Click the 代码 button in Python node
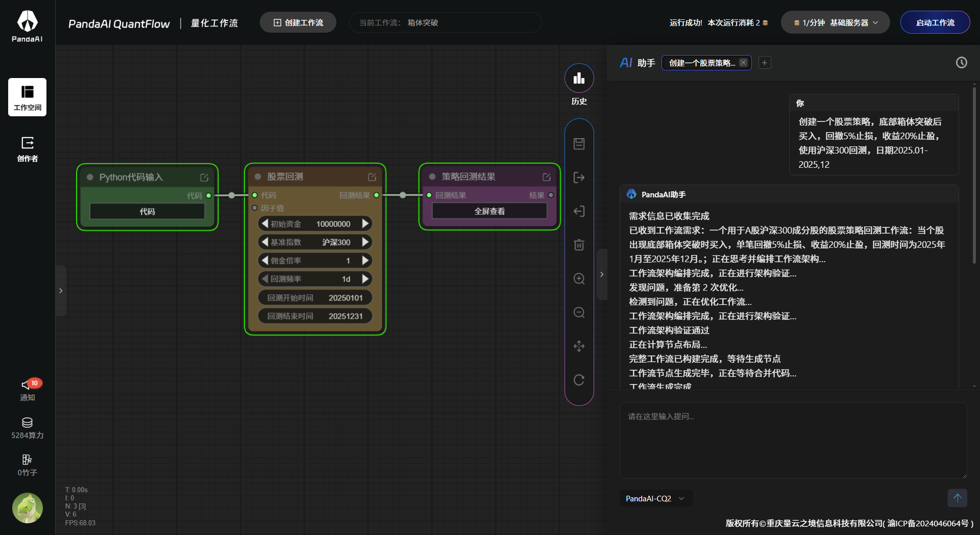This screenshot has height=535, width=980. [148, 211]
